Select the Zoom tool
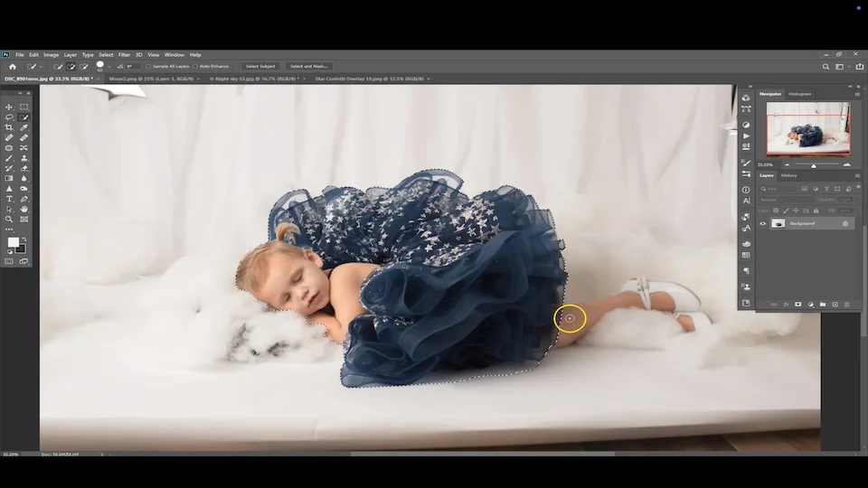The image size is (868, 488). pyautogui.click(x=9, y=219)
